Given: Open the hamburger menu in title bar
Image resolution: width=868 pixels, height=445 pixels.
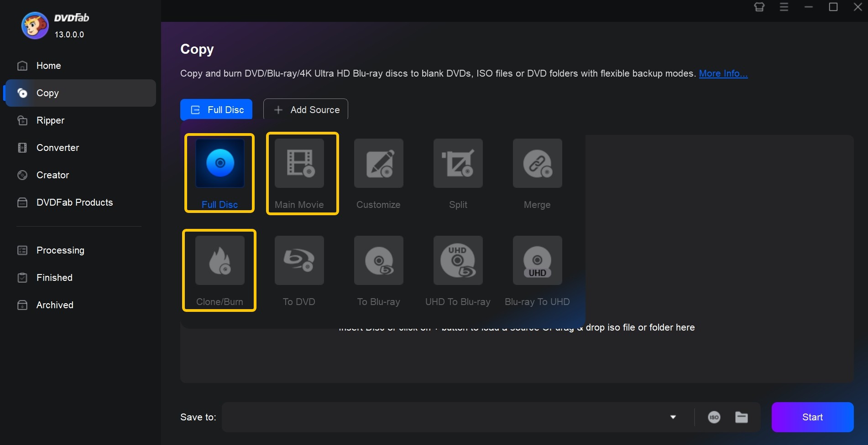Looking at the screenshot, I should [x=784, y=7].
